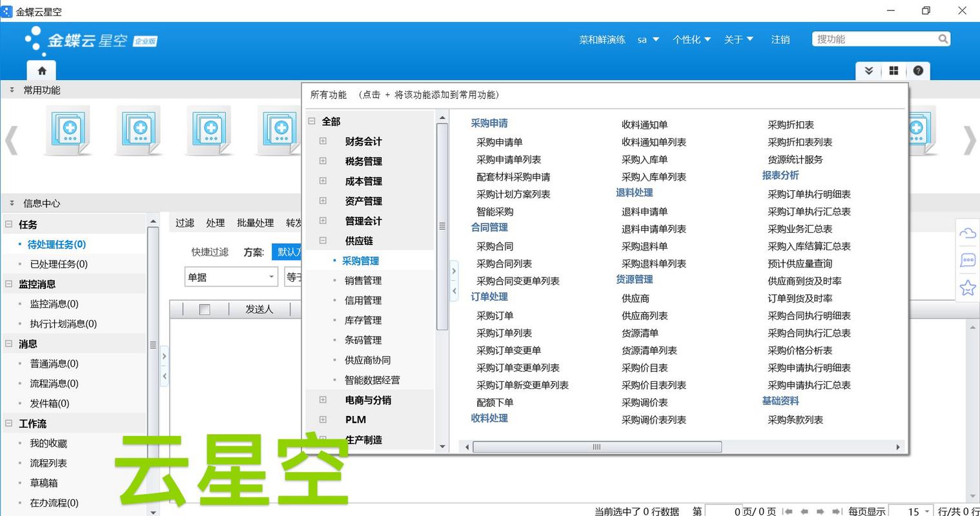The width and height of the screenshot is (980, 516).
Task: Open 菜和鲜演练 organization label
Action: tap(602, 39)
